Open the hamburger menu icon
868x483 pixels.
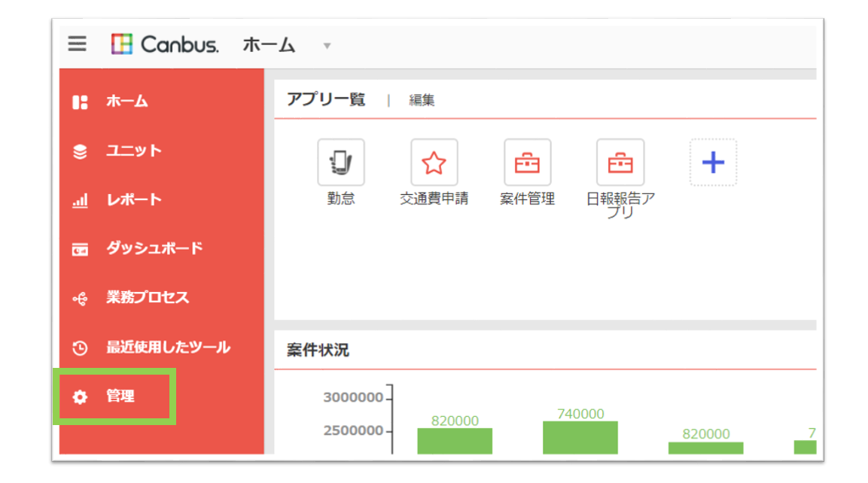click(78, 44)
